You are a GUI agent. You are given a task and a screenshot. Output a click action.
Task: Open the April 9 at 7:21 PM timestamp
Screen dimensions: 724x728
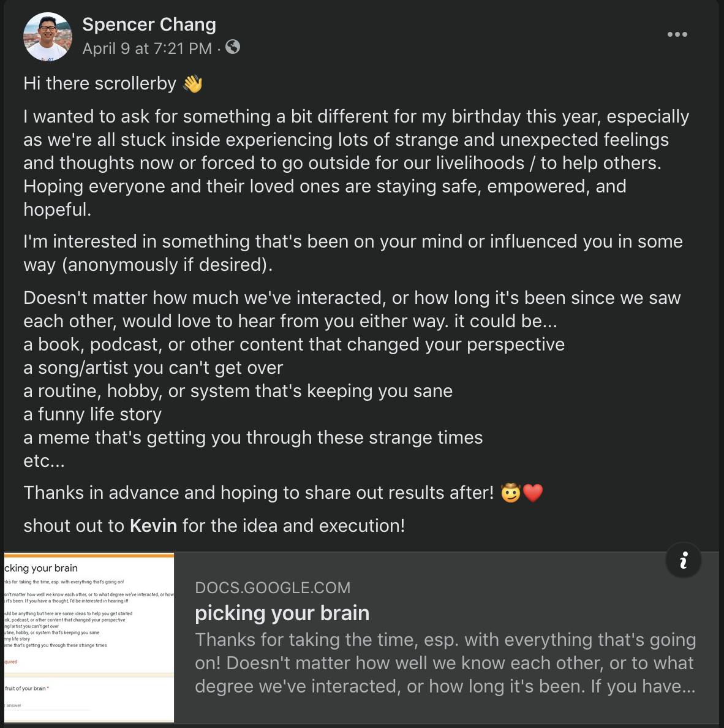(x=147, y=48)
